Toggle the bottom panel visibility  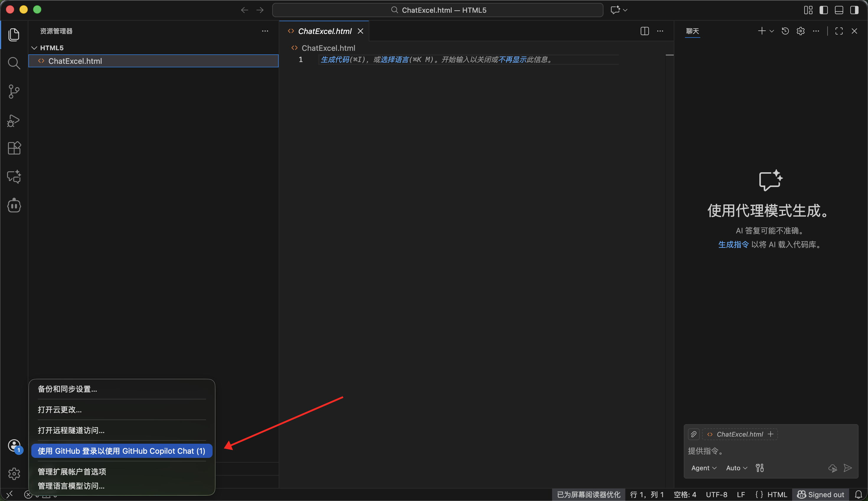[x=839, y=10]
